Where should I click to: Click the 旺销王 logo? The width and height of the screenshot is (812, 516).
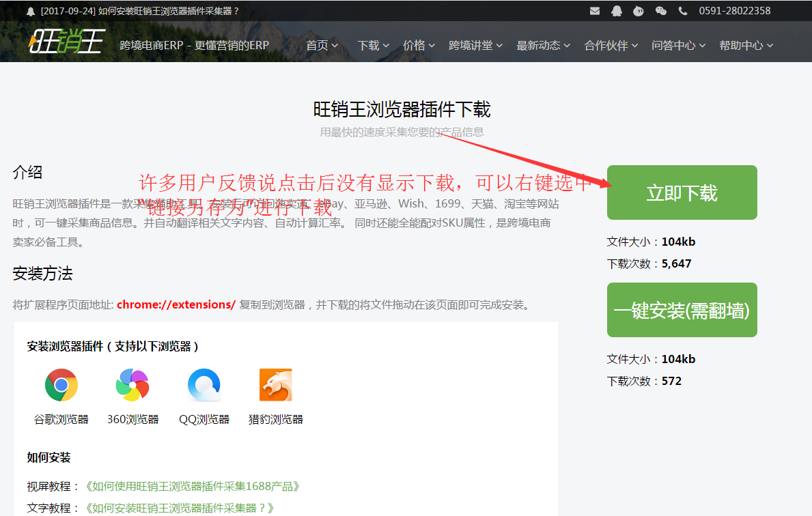click(68, 42)
